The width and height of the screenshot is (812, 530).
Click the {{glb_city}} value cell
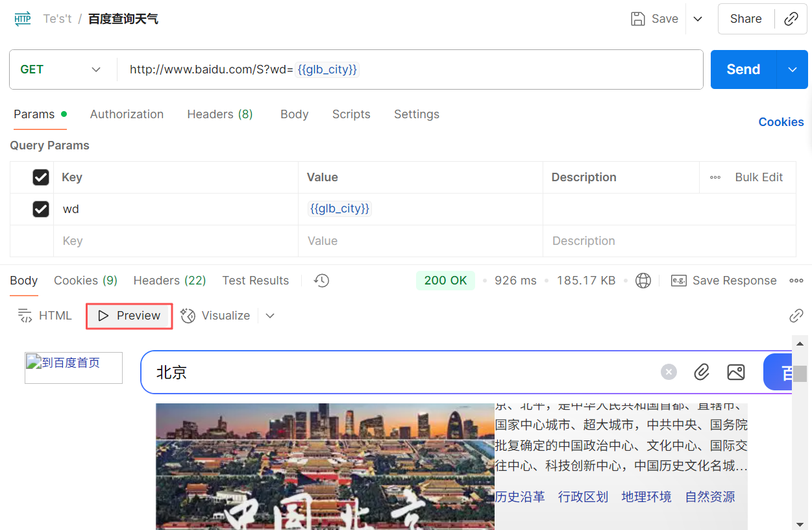[x=421, y=209]
